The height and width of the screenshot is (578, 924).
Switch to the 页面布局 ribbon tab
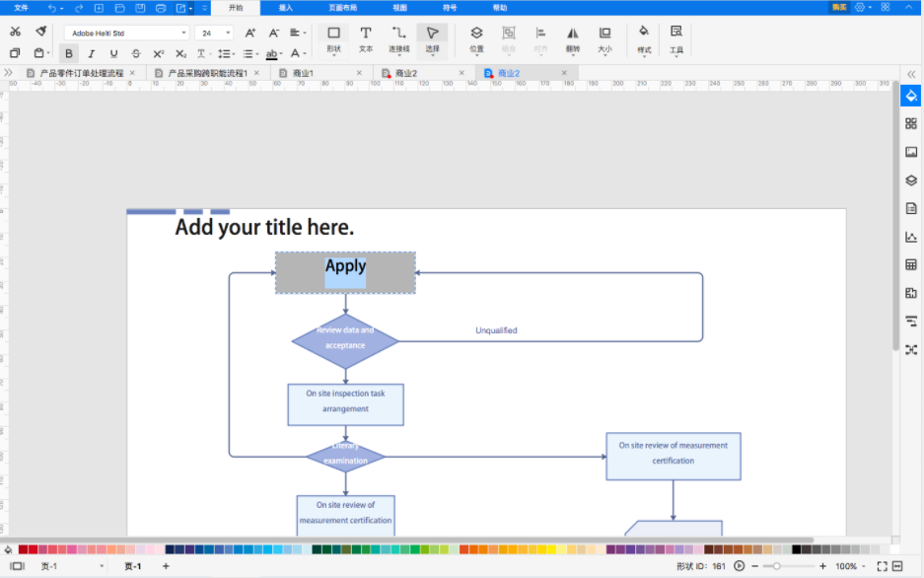pyautogui.click(x=342, y=8)
